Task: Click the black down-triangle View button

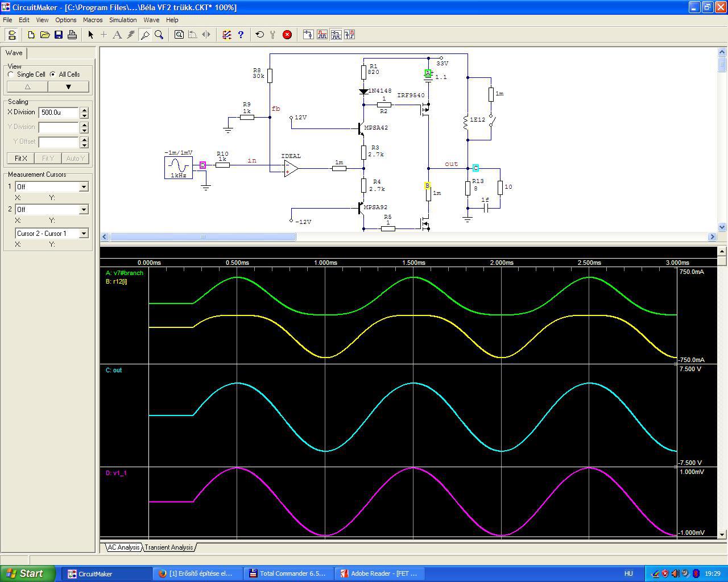Action: (x=68, y=87)
